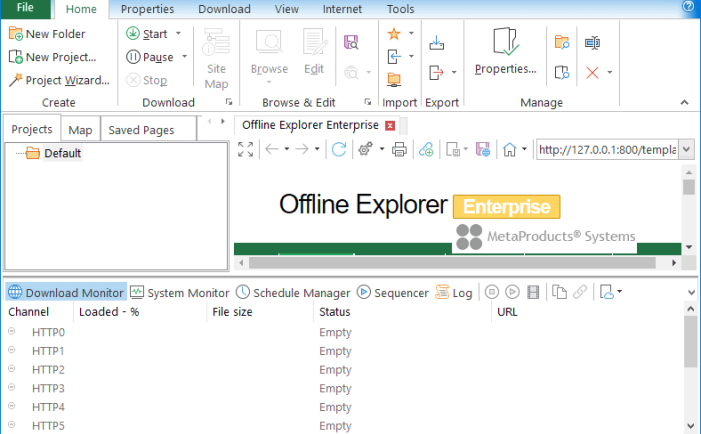This screenshot has height=434, width=701.
Task: Close the Offline Explorer Enterprise browser tab
Action: 390,126
